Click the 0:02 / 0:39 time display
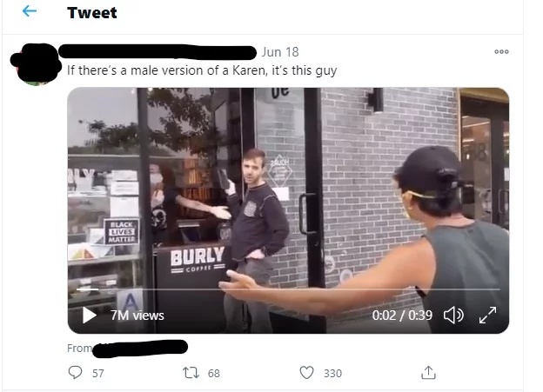This screenshot has height=392, width=543. pyautogui.click(x=402, y=316)
